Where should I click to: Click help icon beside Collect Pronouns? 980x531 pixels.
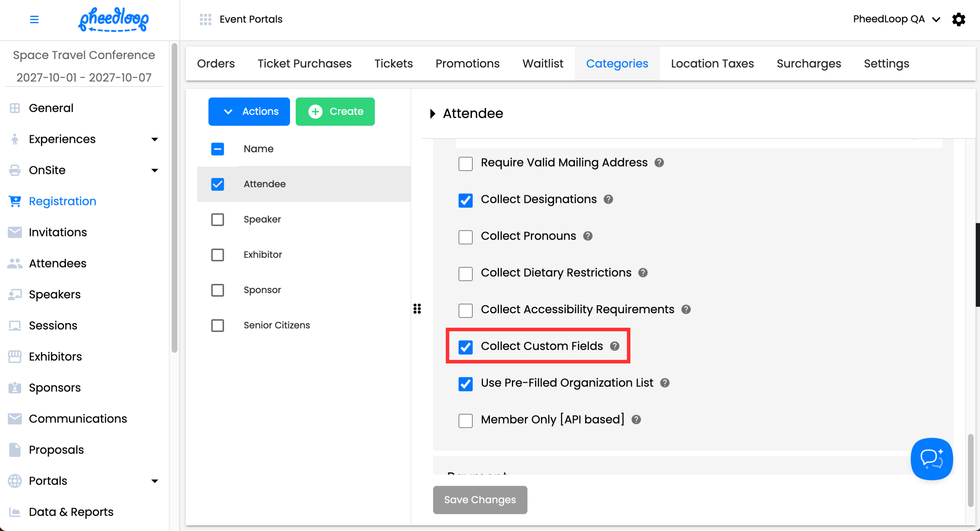pos(588,236)
